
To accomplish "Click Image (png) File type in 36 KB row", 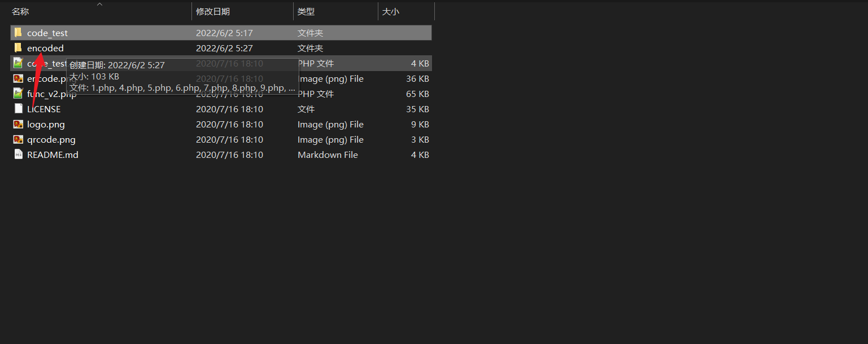I will [x=330, y=79].
